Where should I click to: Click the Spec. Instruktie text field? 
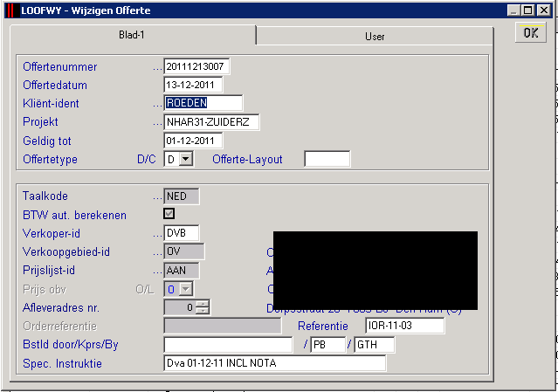[275, 363]
